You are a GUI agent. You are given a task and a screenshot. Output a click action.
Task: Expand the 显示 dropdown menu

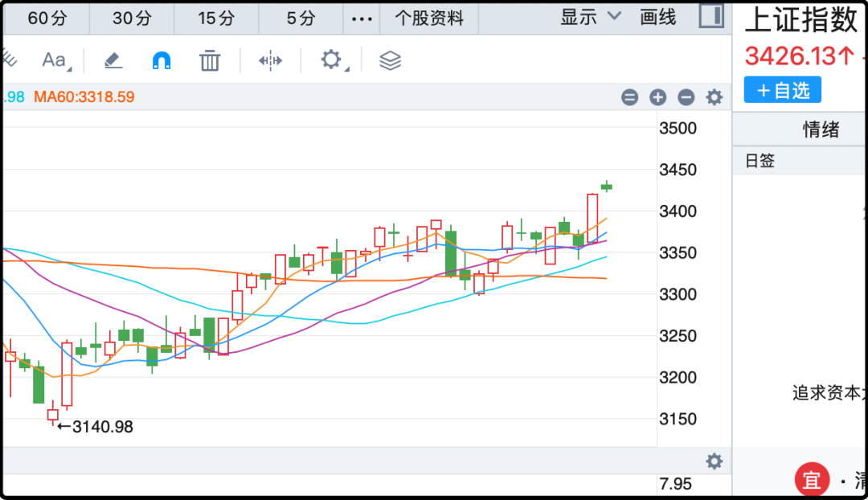click(x=591, y=17)
